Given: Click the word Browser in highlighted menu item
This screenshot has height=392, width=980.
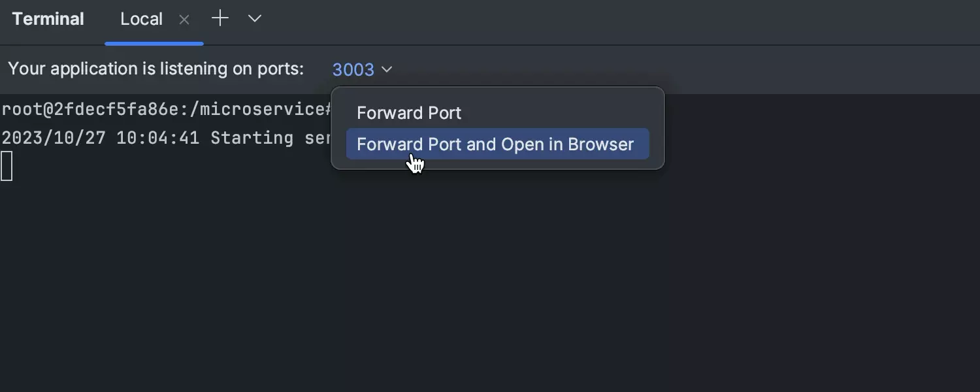Looking at the screenshot, I should point(600,144).
